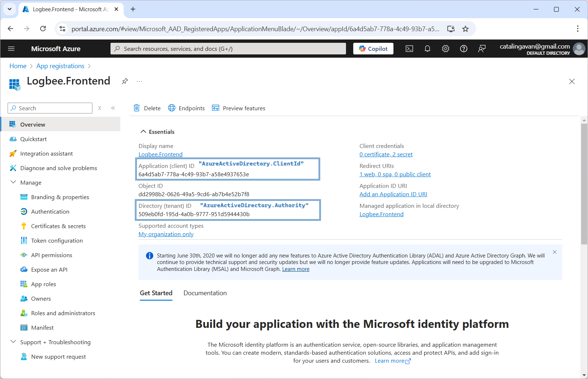
Task: Open the 0 certificate, 2 secret link
Action: (386, 154)
